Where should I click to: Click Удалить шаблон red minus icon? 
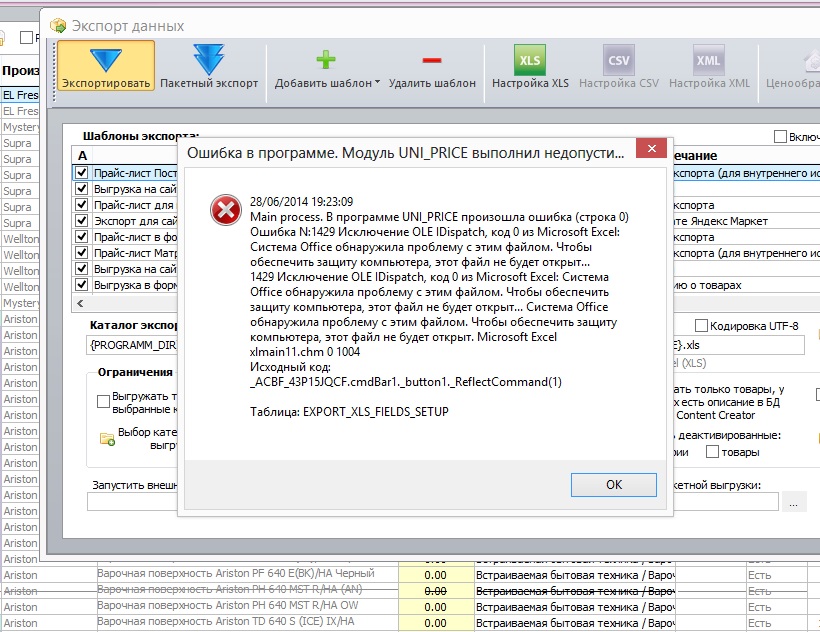click(x=432, y=60)
